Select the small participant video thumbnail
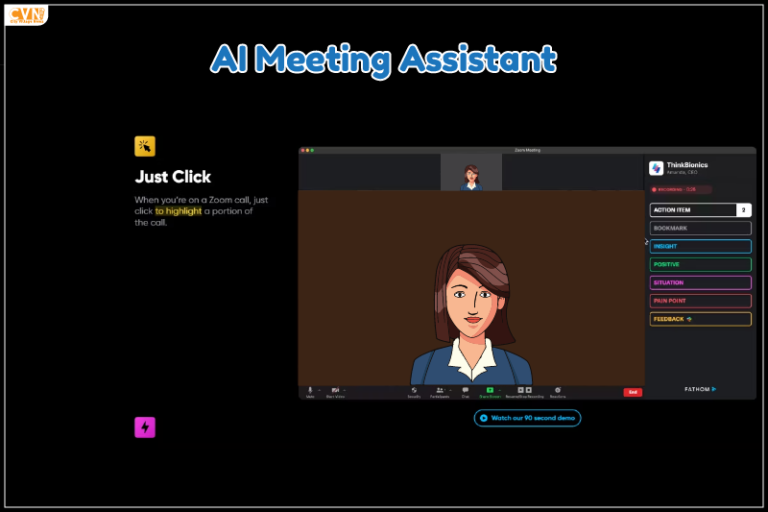The image size is (768, 512). pyautogui.click(x=471, y=172)
